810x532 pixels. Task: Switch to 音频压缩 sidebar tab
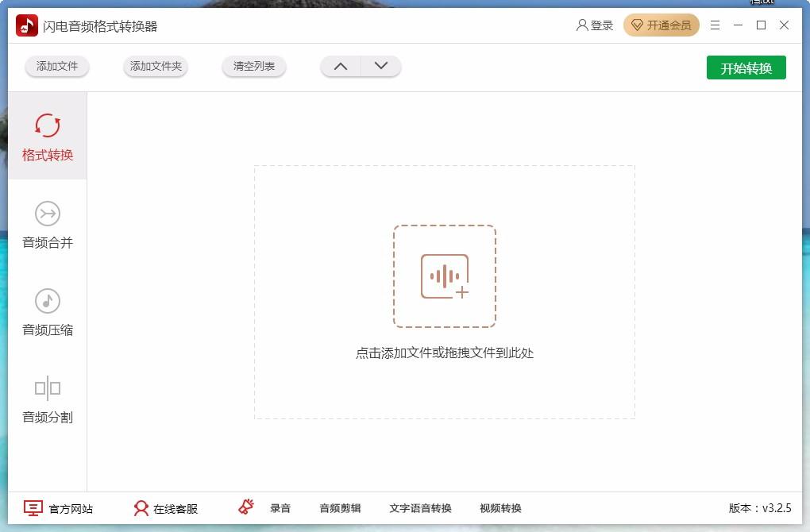pyautogui.click(x=47, y=312)
